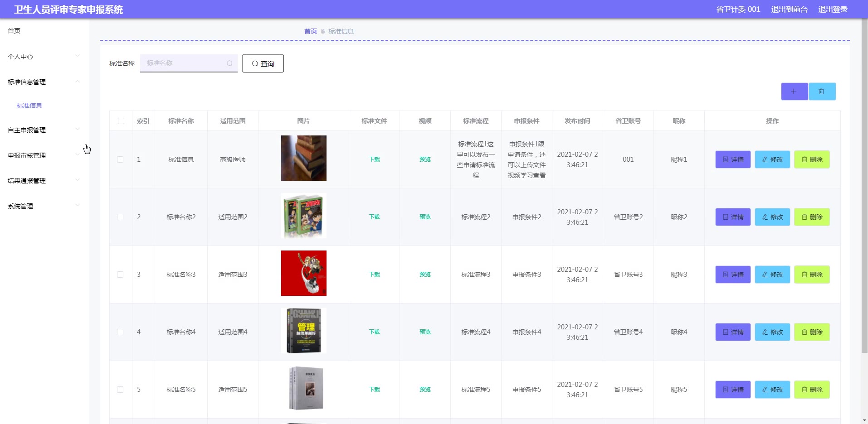Check the checkbox for row 1
The width and height of the screenshot is (868, 424).
point(120,159)
